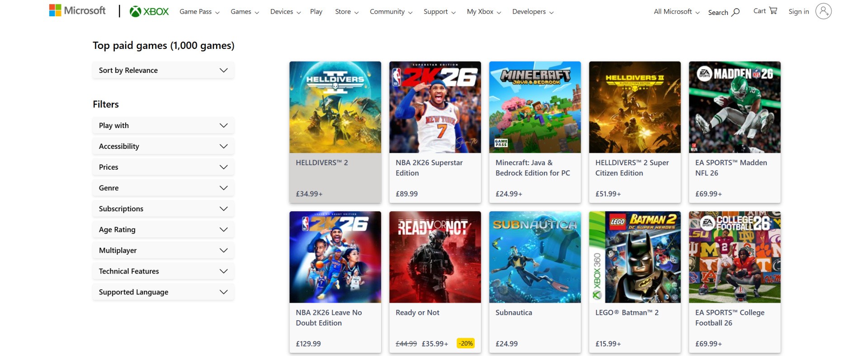This screenshot has height=356, width=868.
Task: Click the -20% discount badge
Action: [x=466, y=343]
